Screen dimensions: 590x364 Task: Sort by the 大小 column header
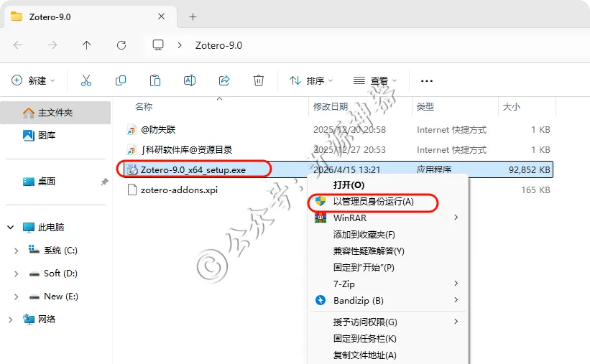(x=512, y=107)
